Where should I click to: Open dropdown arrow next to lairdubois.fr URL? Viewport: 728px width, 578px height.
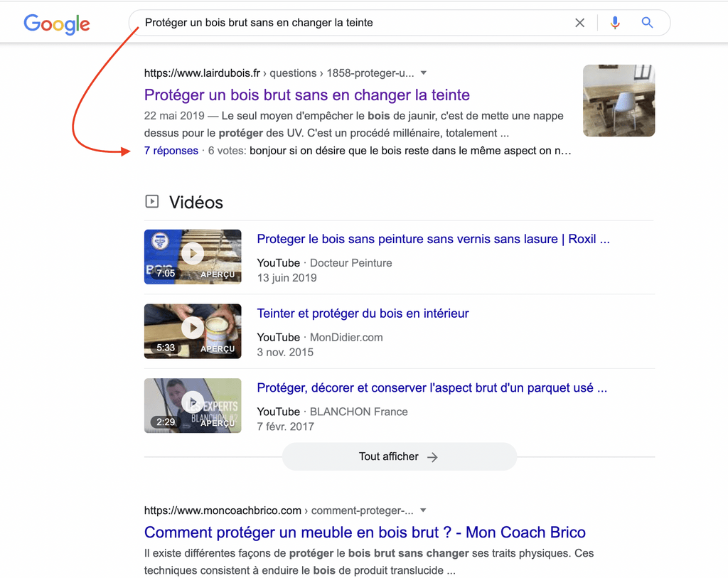pos(424,73)
